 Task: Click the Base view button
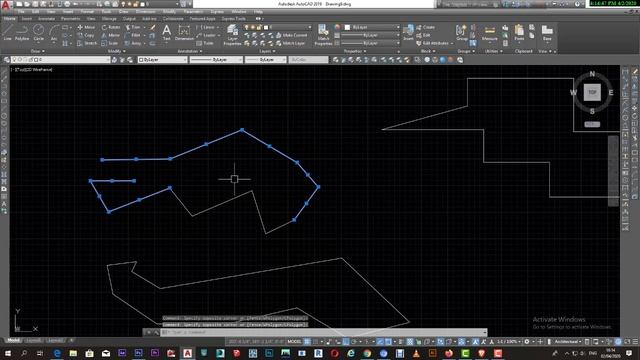(547, 33)
